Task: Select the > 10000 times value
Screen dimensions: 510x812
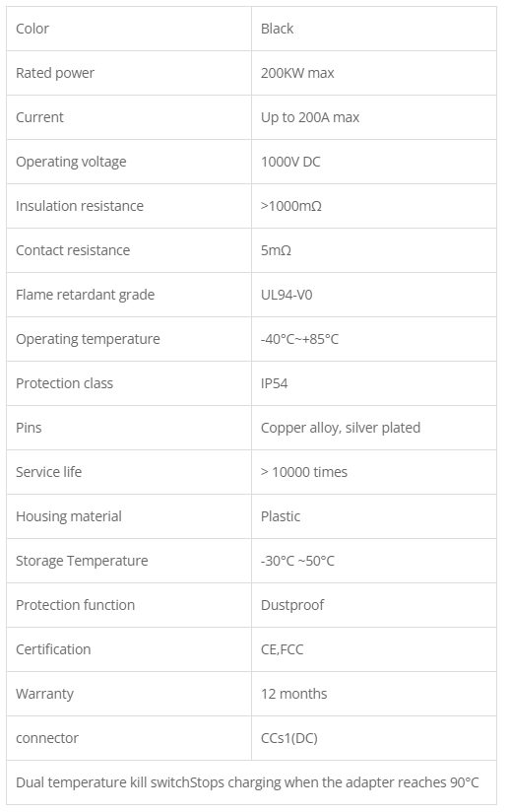Action: (304, 472)
